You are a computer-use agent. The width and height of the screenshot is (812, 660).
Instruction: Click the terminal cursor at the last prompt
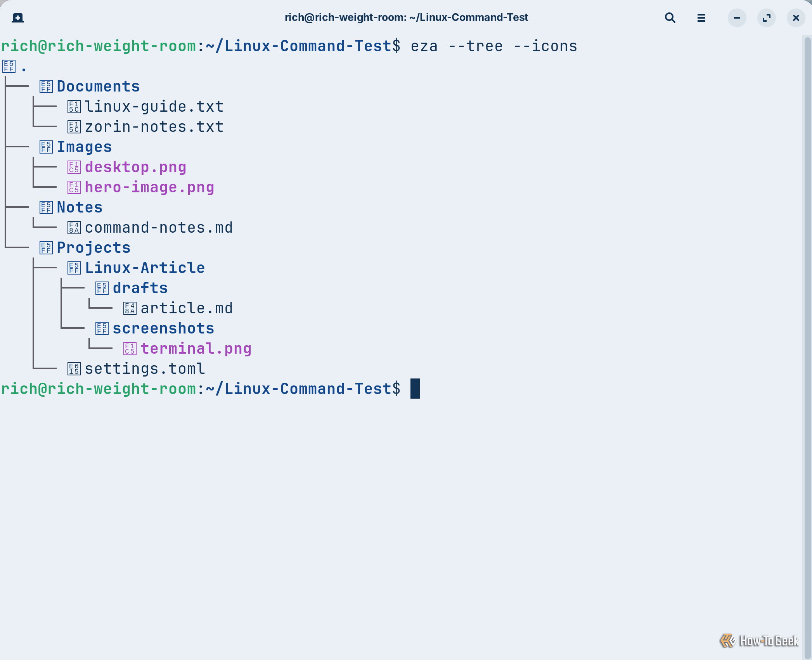click(415, 389)
